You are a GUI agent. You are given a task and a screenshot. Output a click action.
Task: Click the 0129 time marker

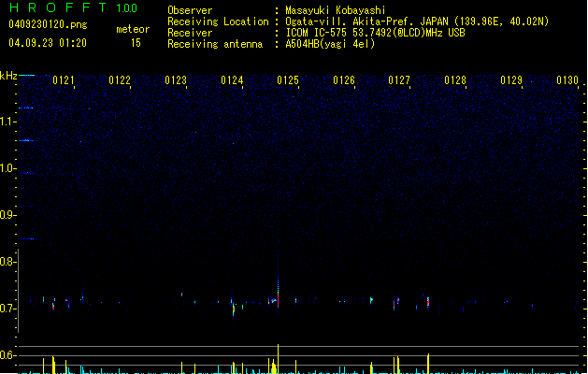511,80
